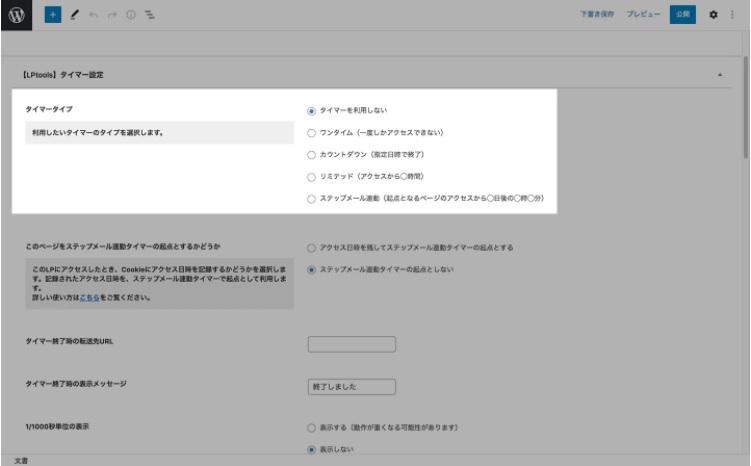
Task: Open the document info icon
Action: coord(131,15)
